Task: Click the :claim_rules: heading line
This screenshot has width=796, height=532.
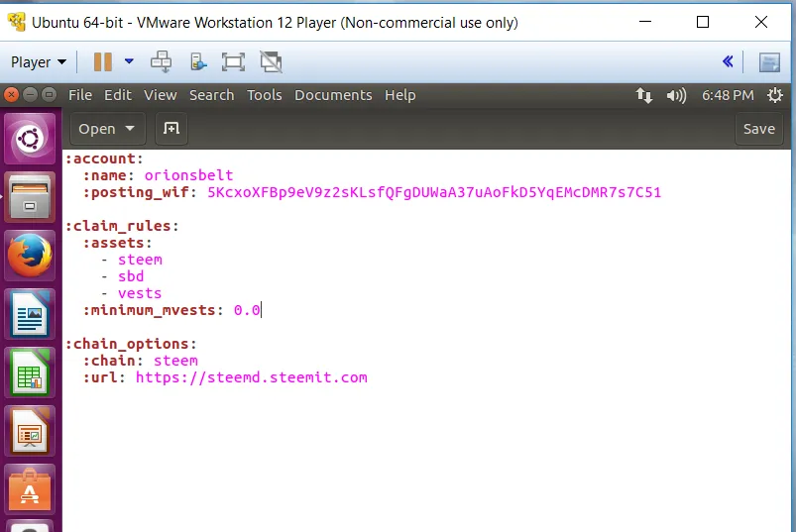Action: pyautogui.click(x=122, y=226)
